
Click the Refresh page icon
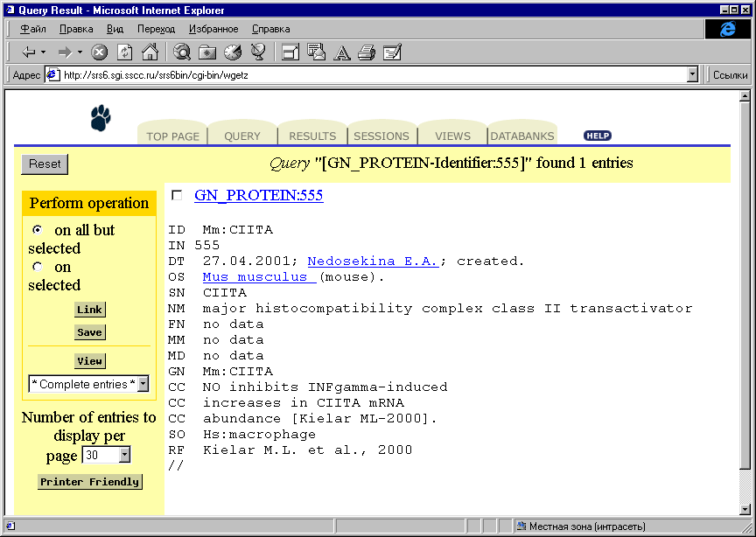[x=125, y=52]
